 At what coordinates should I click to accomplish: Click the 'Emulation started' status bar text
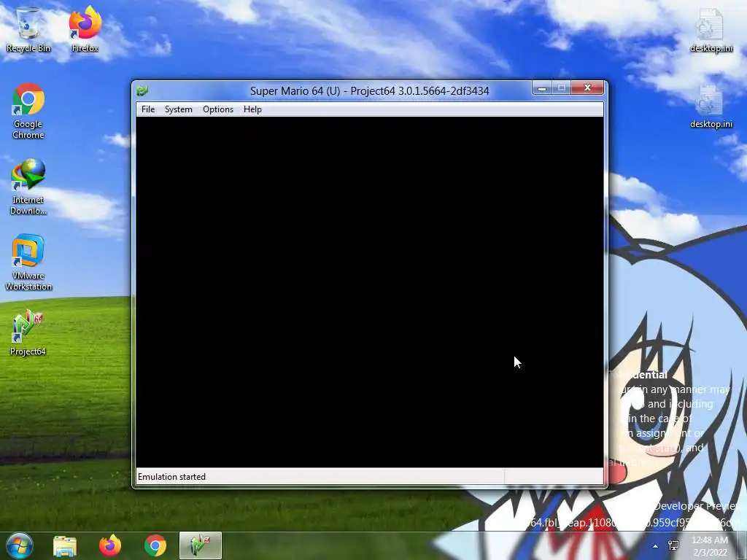(x=171, y=477)
